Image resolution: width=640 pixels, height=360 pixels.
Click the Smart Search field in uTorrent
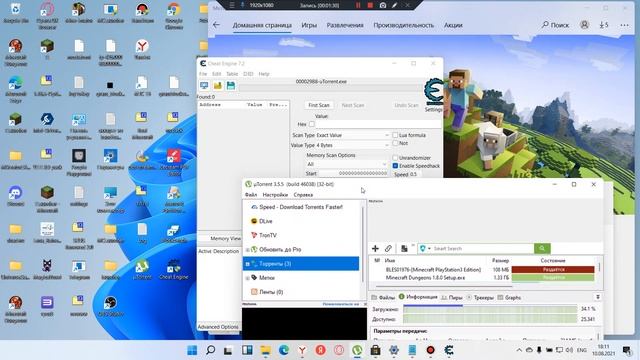(x=483, y=249)
